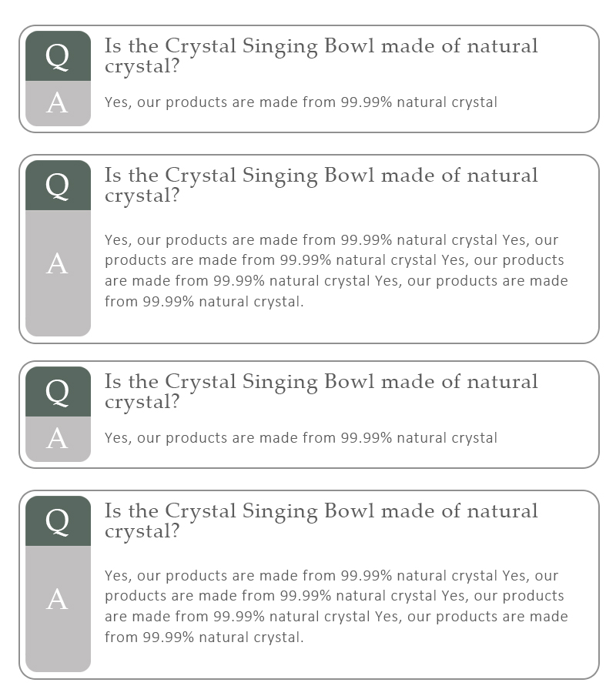
Task: Click the Q icon in the third FAQ card
Action: [x=59, y=391]
